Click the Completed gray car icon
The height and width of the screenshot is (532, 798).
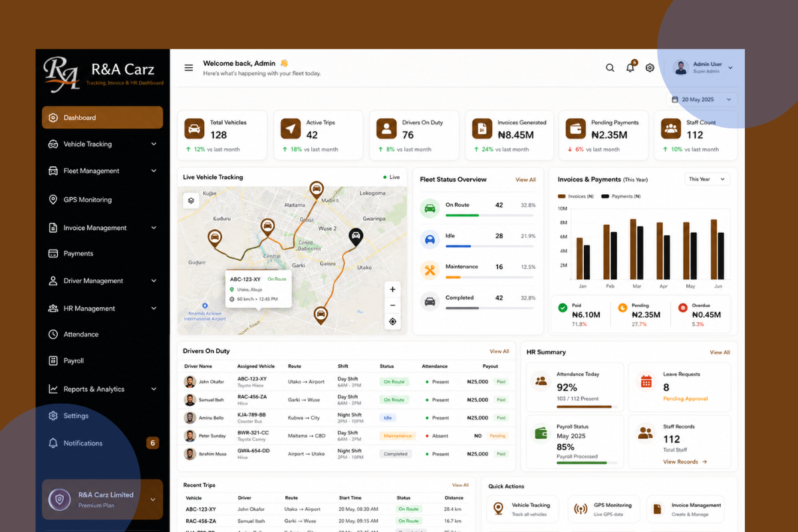tap(430, 301)
